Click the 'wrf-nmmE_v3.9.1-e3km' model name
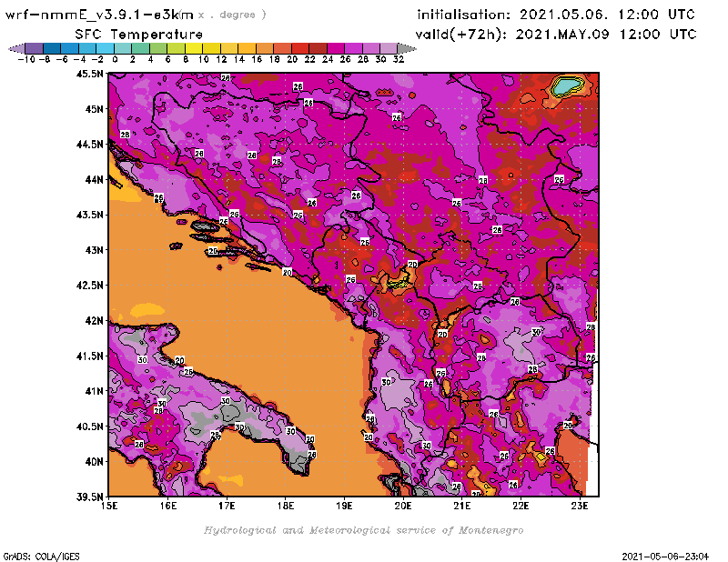728x562 pixels. [99, 15]
